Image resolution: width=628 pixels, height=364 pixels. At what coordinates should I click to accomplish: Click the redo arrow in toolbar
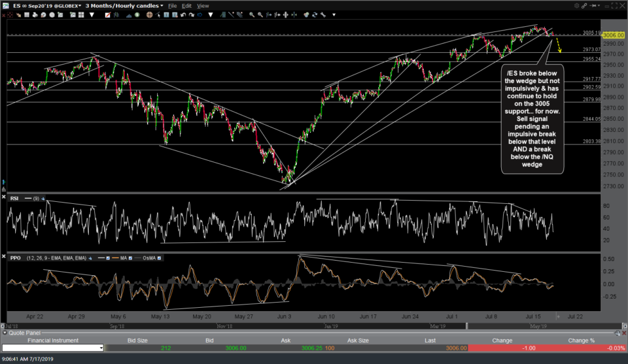(x=192, y=15)
